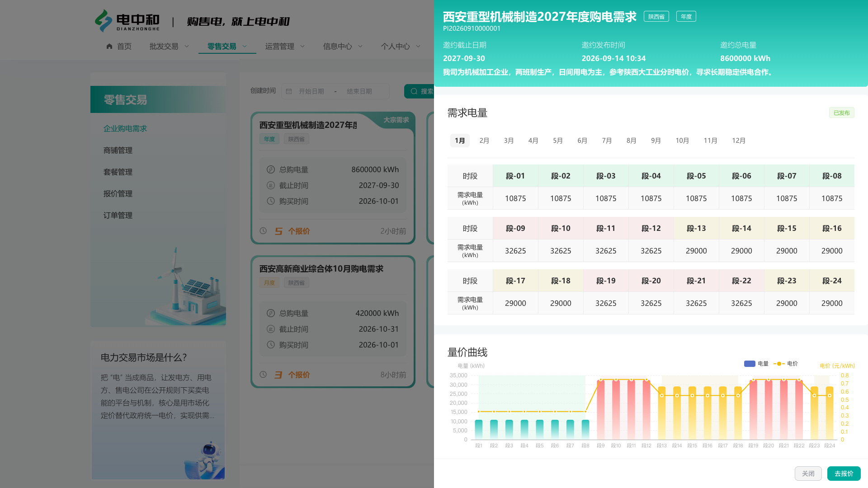This screenshot has width=868, height=488.
Task: Click the search magnifier icon
Action: point(414,91)
